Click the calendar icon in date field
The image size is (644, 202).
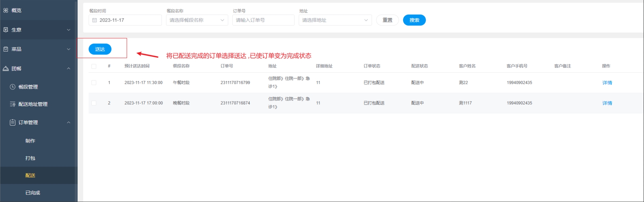[95, 20]
